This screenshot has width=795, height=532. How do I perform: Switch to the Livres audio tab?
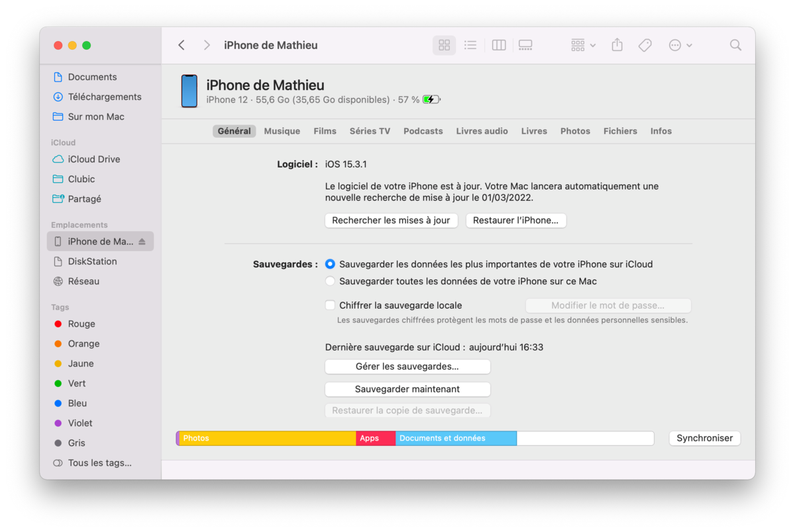point(482,131)
